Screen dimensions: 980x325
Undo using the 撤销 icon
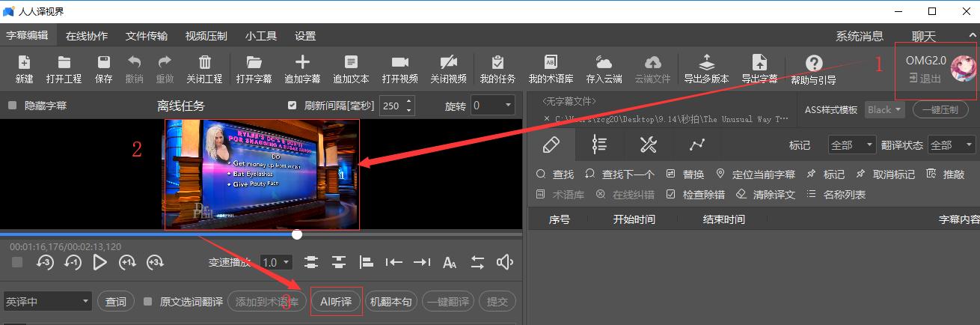tap(135, 69)
